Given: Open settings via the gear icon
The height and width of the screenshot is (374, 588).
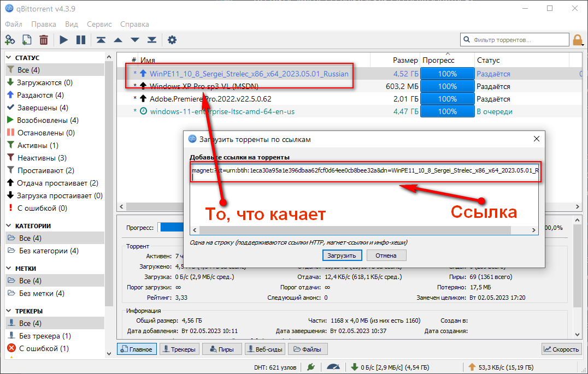Looking at the screenshot, I should coord(172,40).
